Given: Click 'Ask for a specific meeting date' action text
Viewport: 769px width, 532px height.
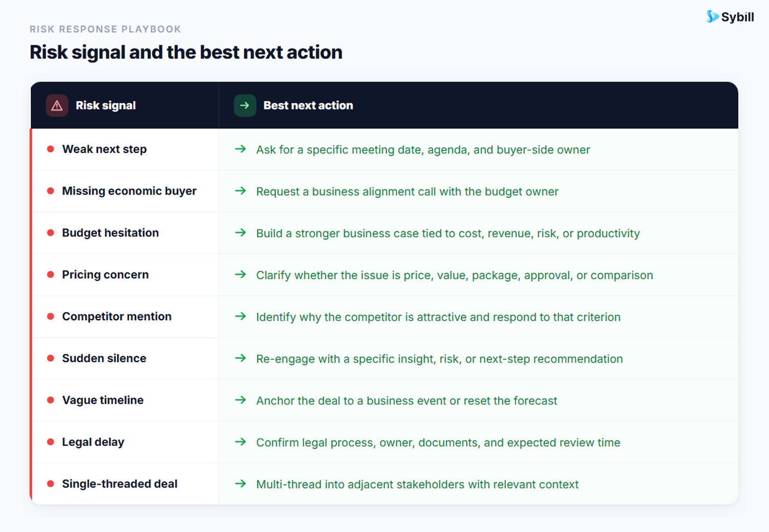Looking at the screenshot, I should coord(423,150).
